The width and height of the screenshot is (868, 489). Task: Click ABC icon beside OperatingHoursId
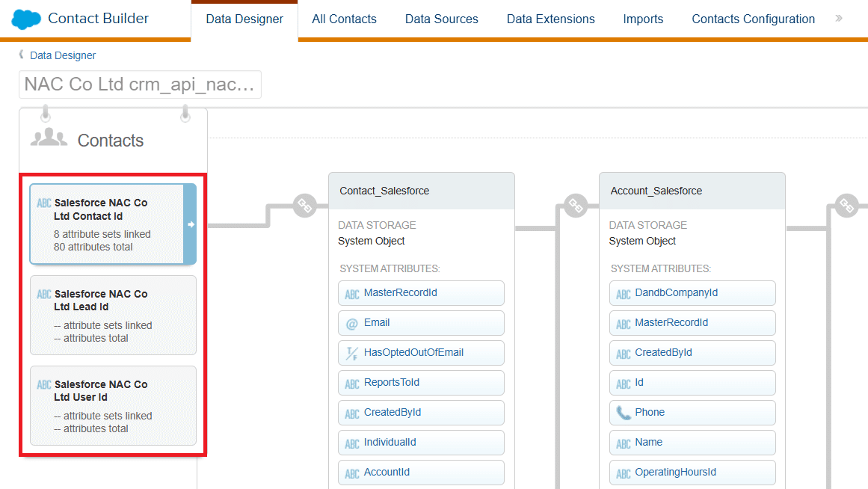(x=624, y=473)
